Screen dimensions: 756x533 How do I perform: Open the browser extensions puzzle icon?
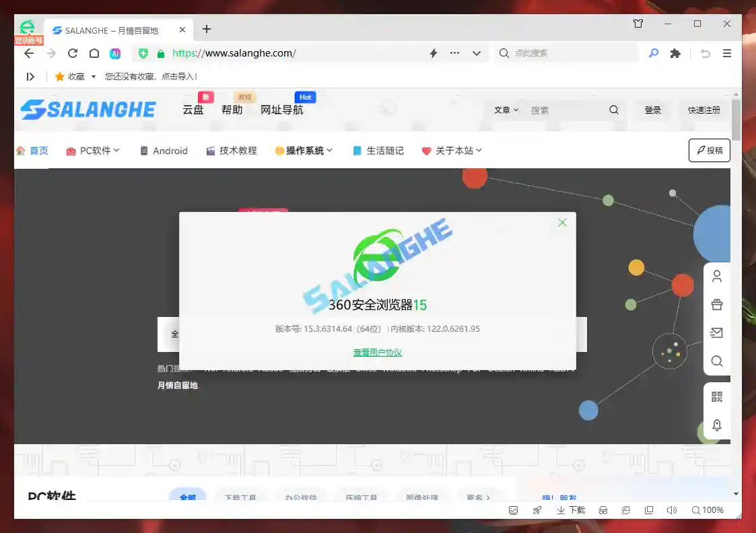[x=675, y=52]
